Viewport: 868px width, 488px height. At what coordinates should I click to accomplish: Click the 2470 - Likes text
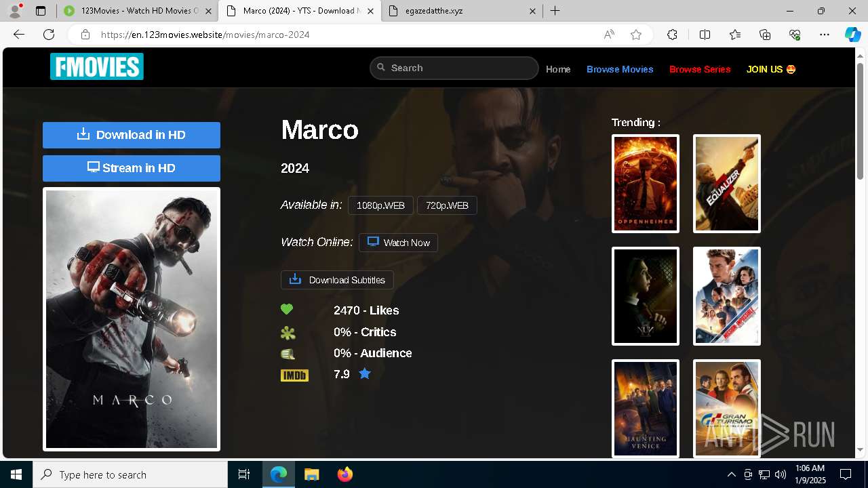pos(366,310)
